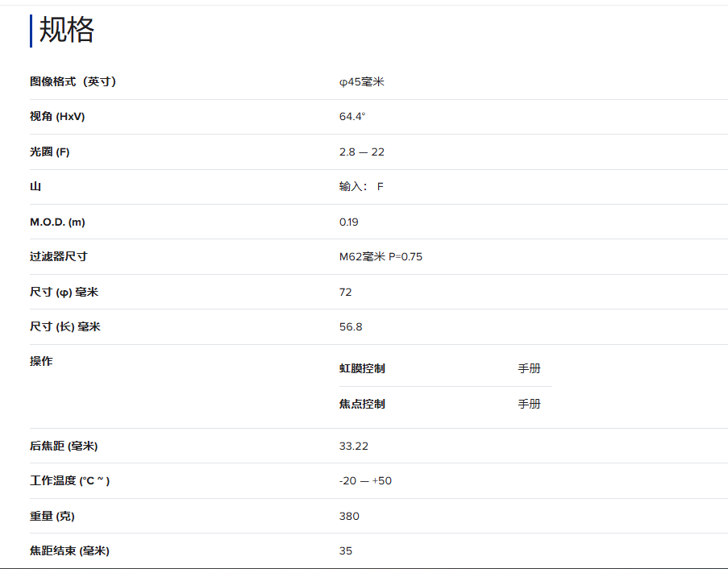Select the 图像格式（英寸）row label
This screenshot has width=728, height=569.
[73, 81]
